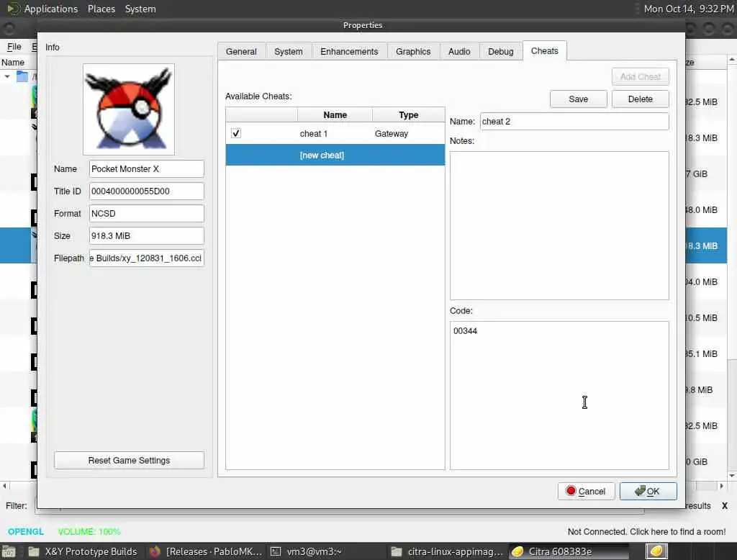This screenshot has width=737, height=560.
Task: Click the Pocket Monster X game icon
Action: point(129,109)
